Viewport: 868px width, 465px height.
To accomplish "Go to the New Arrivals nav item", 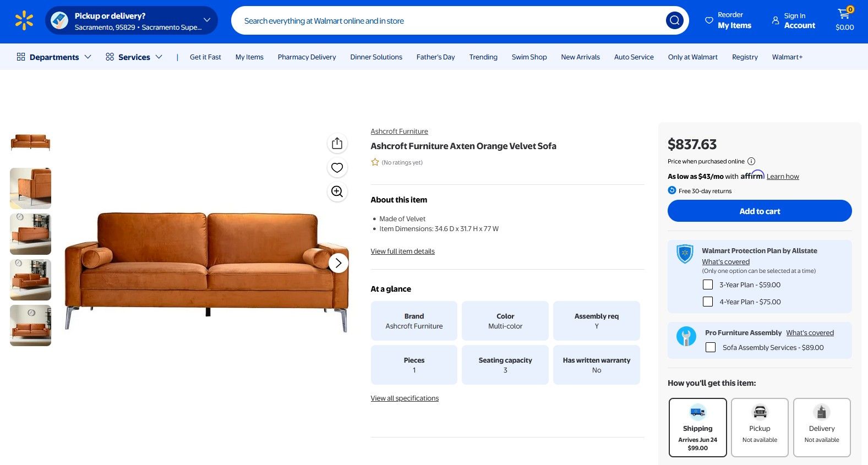I will [x=580, y=57].
